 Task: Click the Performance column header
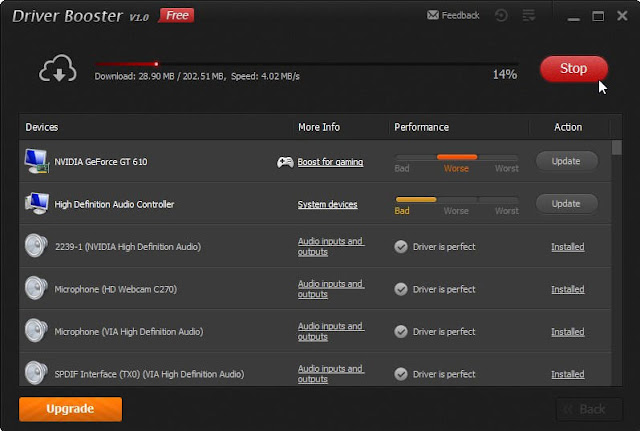click(x=421, y=127)
